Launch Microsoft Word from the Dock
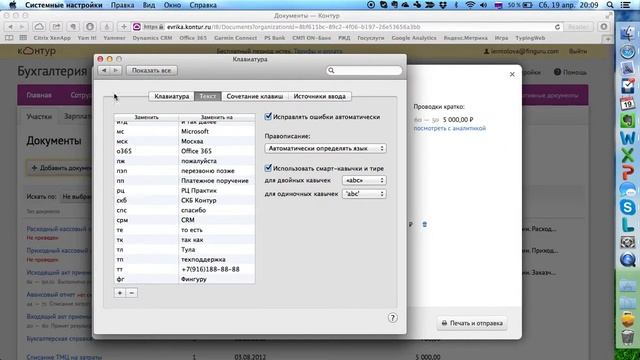Viewport: 640px width, 360px height. click(x=627, y=138)
